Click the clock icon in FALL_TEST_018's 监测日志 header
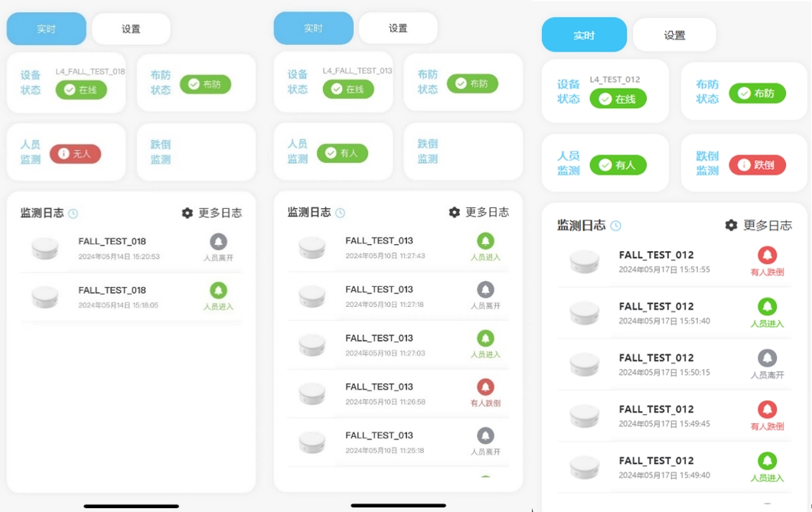 tap(73, 214)
